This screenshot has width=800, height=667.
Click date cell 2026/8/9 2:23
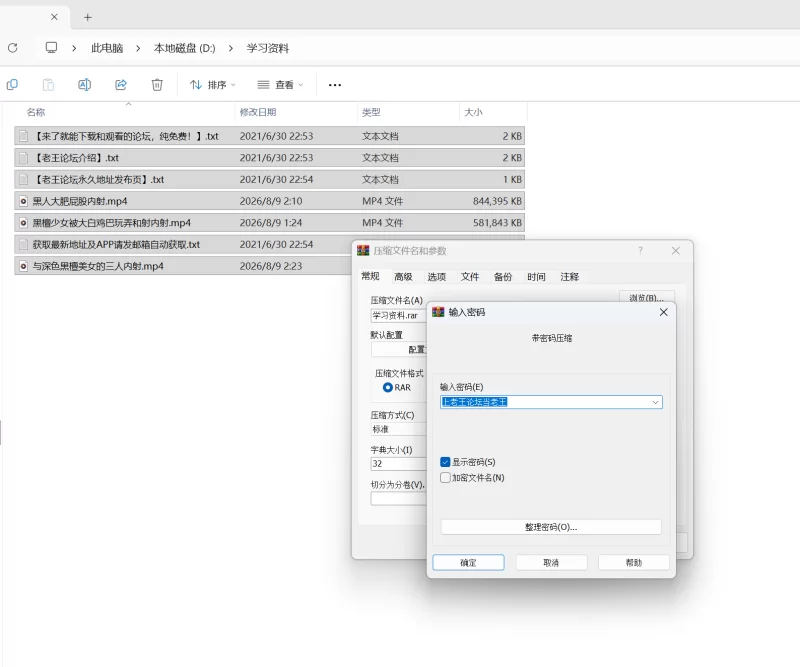point(271,266)
